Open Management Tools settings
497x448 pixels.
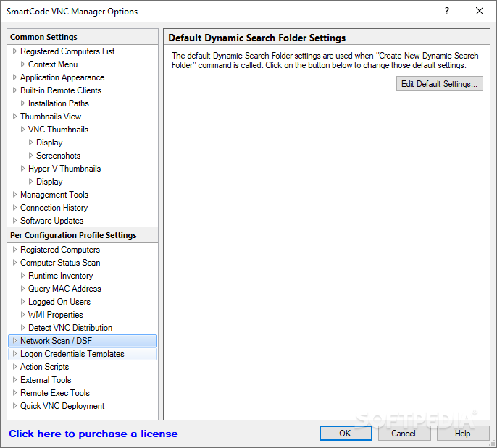point(54,195)
